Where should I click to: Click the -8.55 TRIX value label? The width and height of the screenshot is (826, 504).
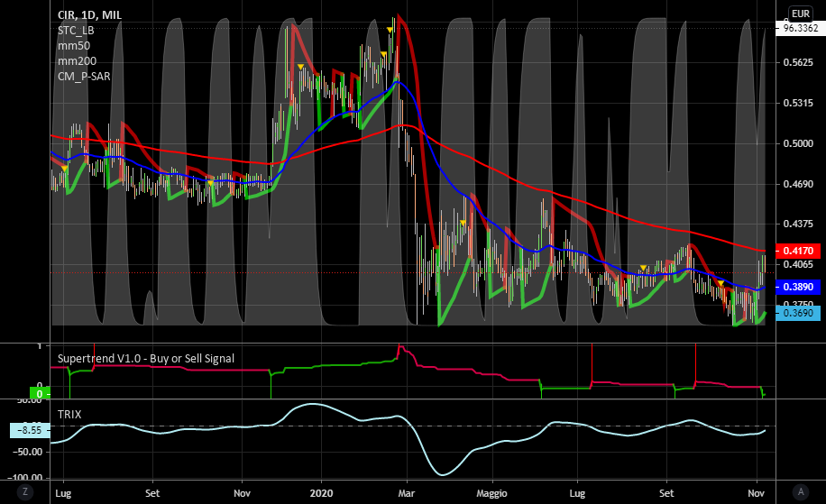click(x=30, y=430)
